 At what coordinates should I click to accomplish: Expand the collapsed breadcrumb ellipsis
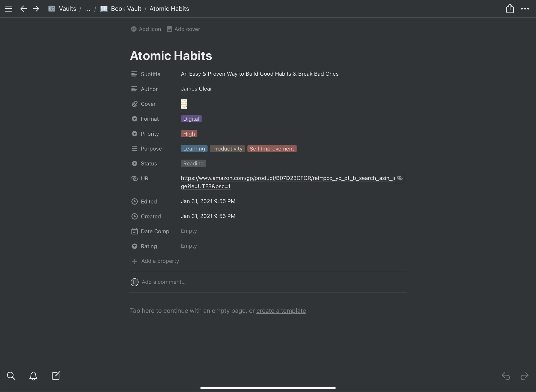[x=88, y=9]
